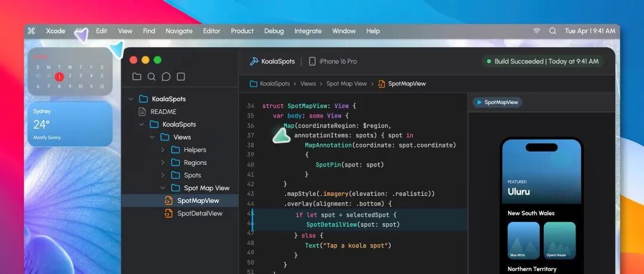Click date 12 in the calendar widget
This screenshot has height=274, width=644.
click(x=102, y=87)
